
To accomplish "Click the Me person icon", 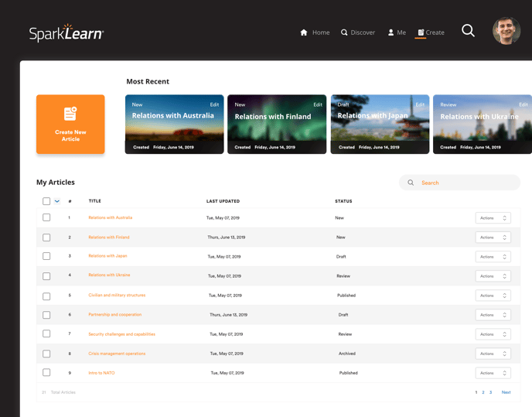I will pos(391,32).
